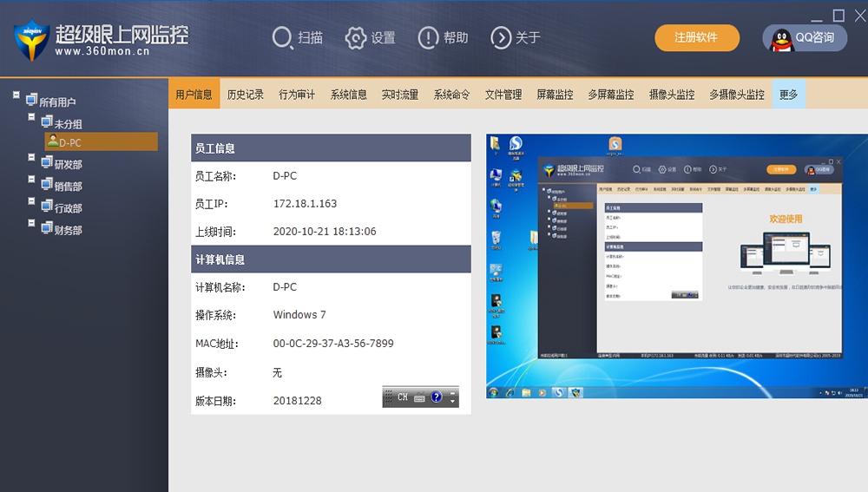This screenshot has width=868, height=492.
Task: Open the 系统信息 tab
Action: click(348, 94)
